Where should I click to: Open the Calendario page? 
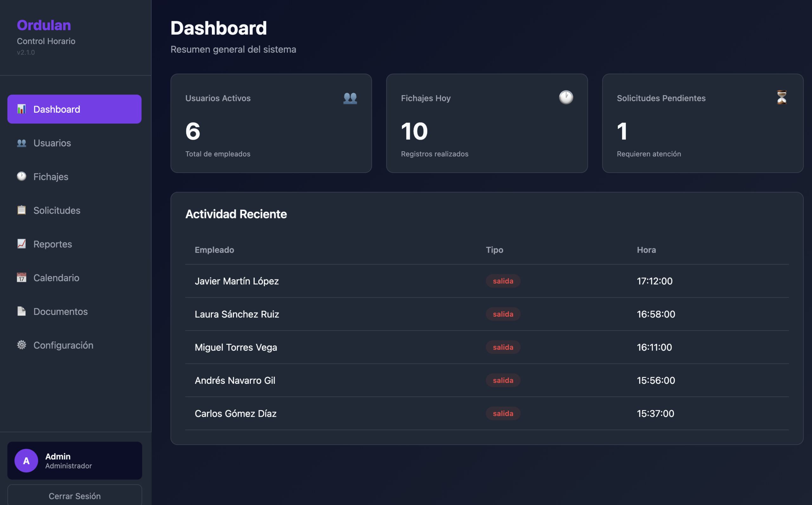pos(75,278)
